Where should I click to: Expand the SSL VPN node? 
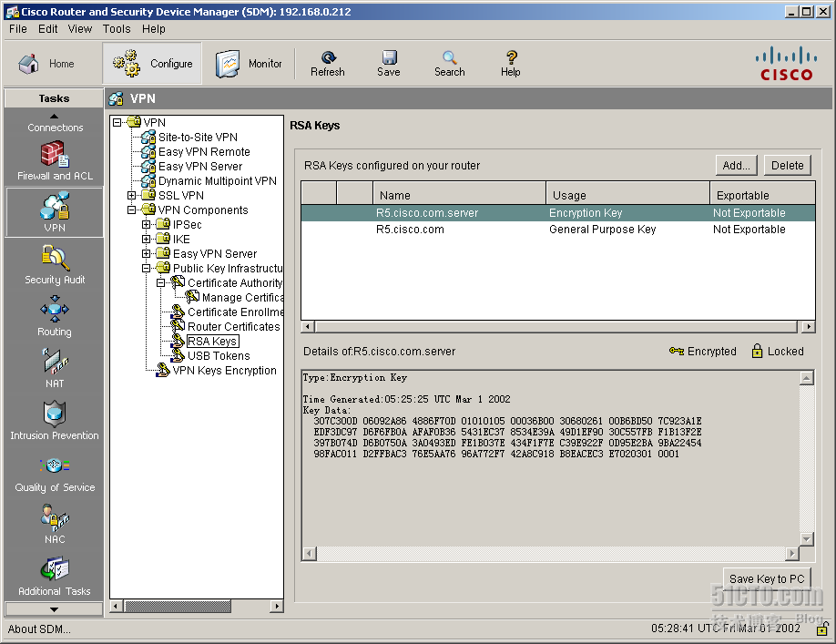coord(131,196)
